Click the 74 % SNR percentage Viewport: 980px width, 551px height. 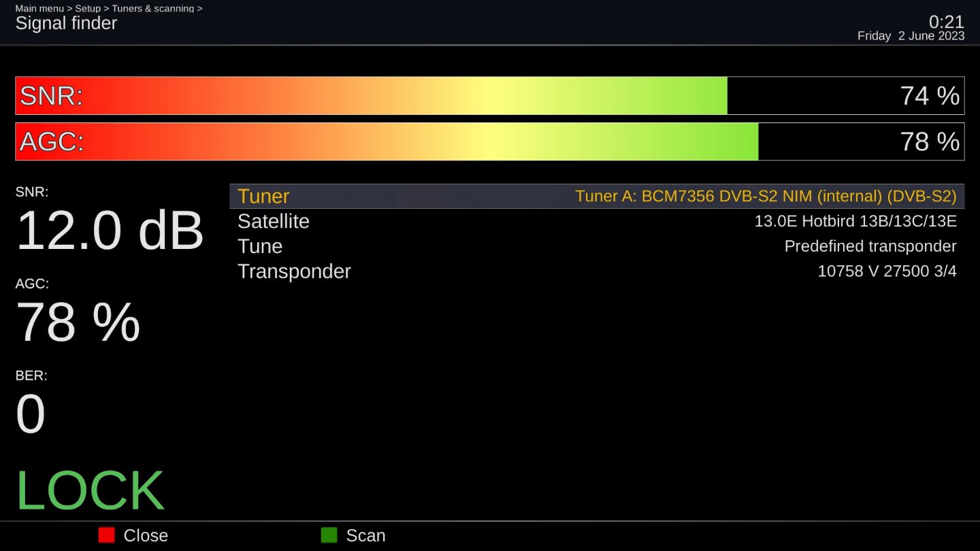point(930,96)
